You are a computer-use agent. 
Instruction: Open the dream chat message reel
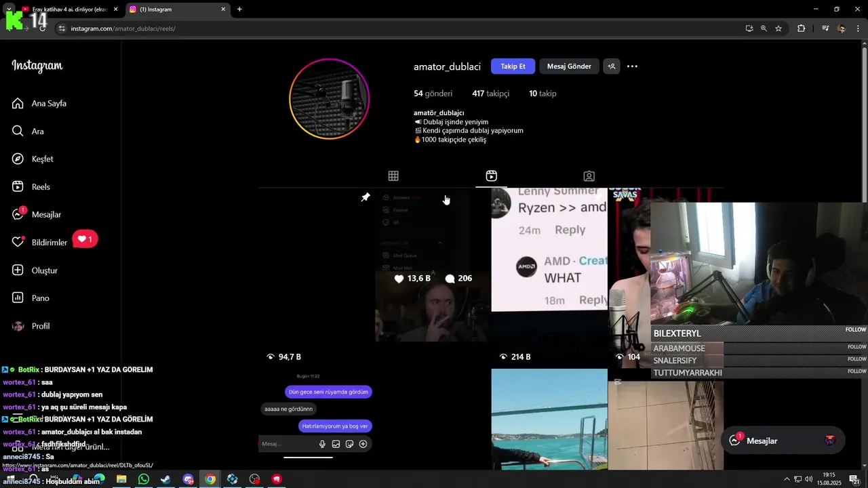click(316, 419)
